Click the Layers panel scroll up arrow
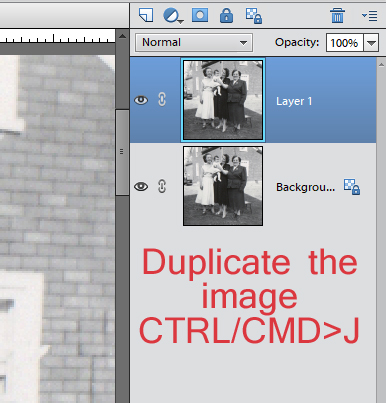This screenshot has height=403, width=386. pyautogui.click(x=381, y=65)
